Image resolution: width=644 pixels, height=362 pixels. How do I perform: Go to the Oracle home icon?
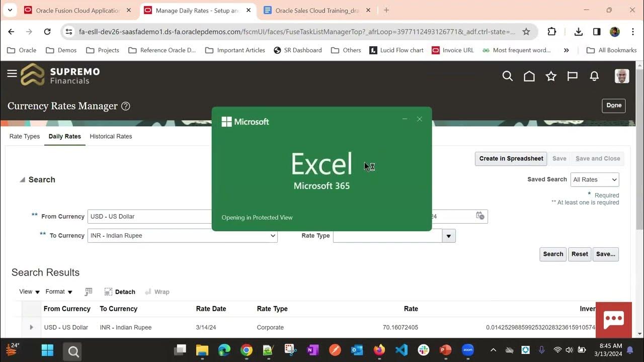coord(529,76)
